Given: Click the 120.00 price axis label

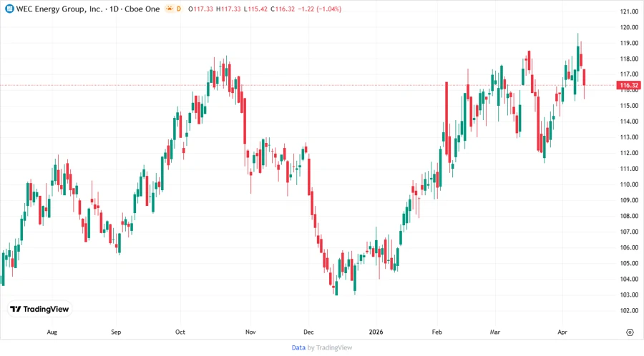Looking at the screenshot, I should (x=629, y=27).
